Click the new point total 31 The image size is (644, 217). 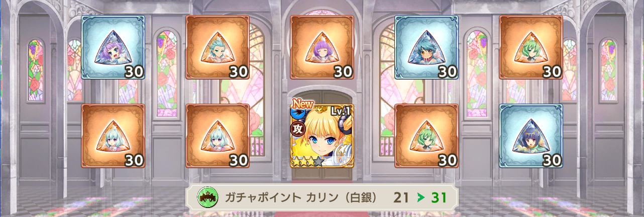pyautogui.click(x=439, y=197)
